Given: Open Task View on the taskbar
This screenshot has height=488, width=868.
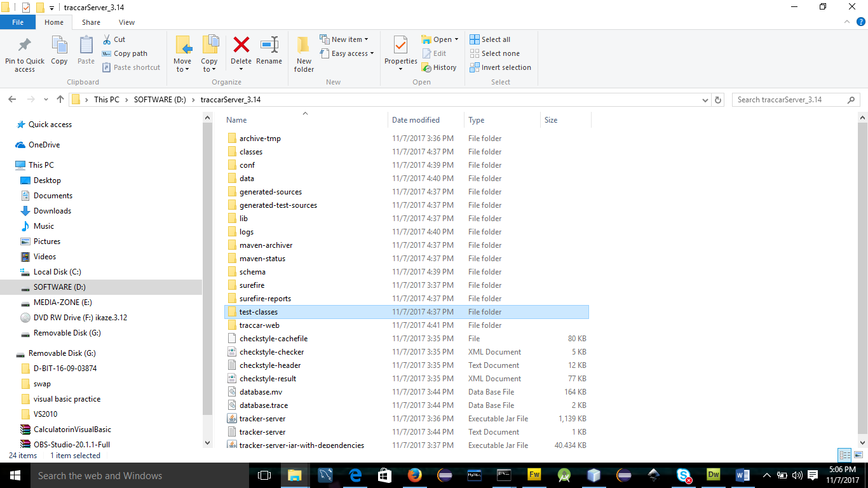Looking at the screenshot, I should [x=264, y=475].
